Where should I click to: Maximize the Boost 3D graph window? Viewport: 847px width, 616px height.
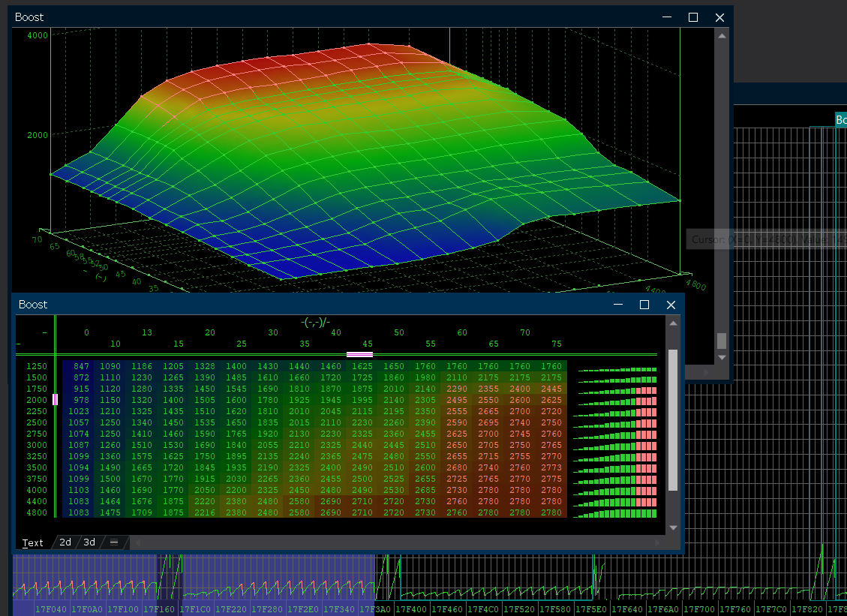693,17
